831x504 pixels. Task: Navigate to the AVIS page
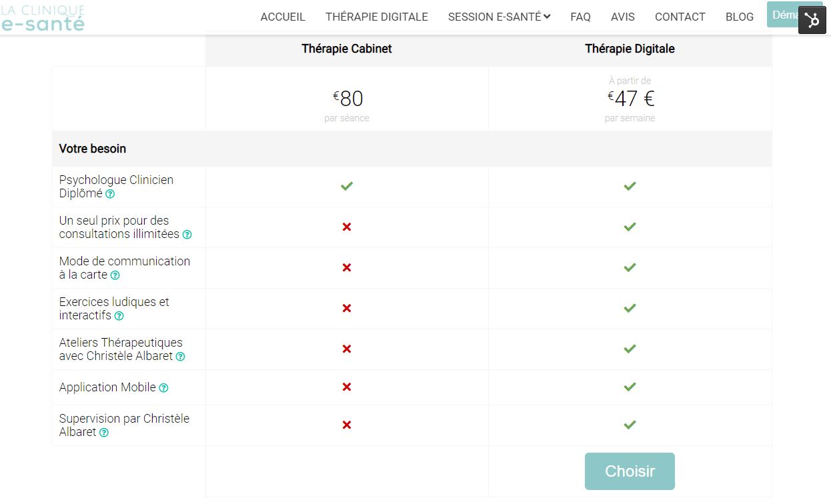coord(623,17)
